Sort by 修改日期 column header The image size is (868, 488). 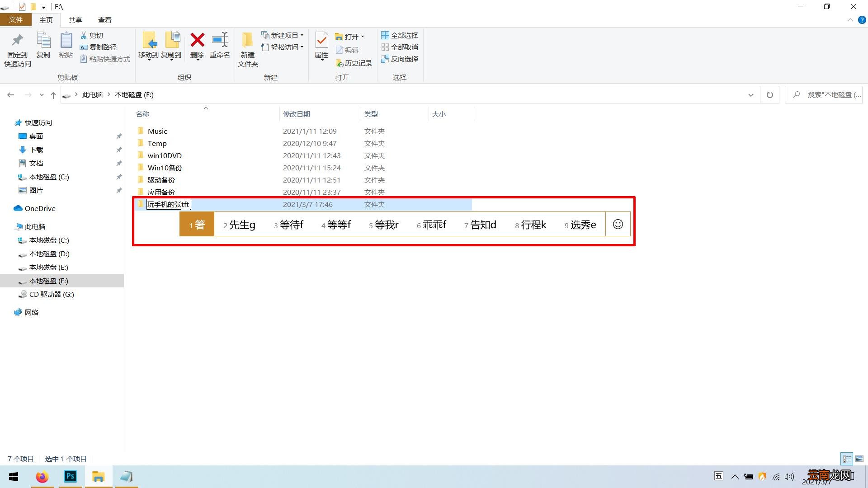point(297,114)
